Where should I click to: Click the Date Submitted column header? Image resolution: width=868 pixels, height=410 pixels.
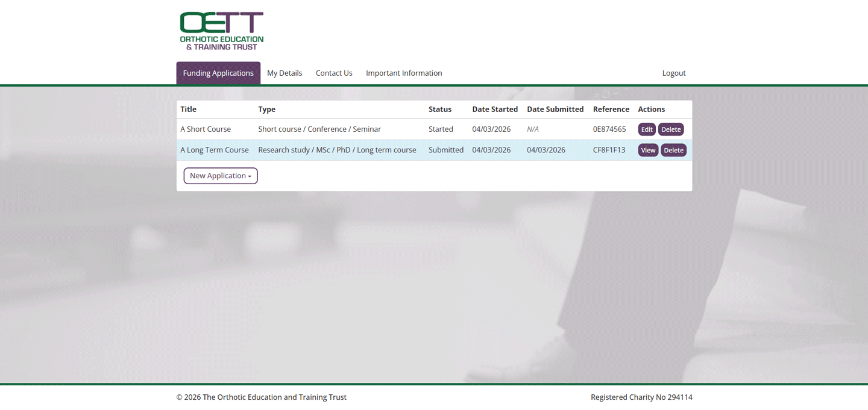pos(555,109)
